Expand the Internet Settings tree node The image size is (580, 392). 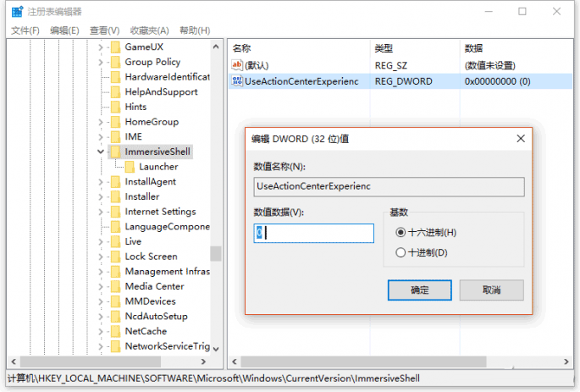[x=101, y=212]
